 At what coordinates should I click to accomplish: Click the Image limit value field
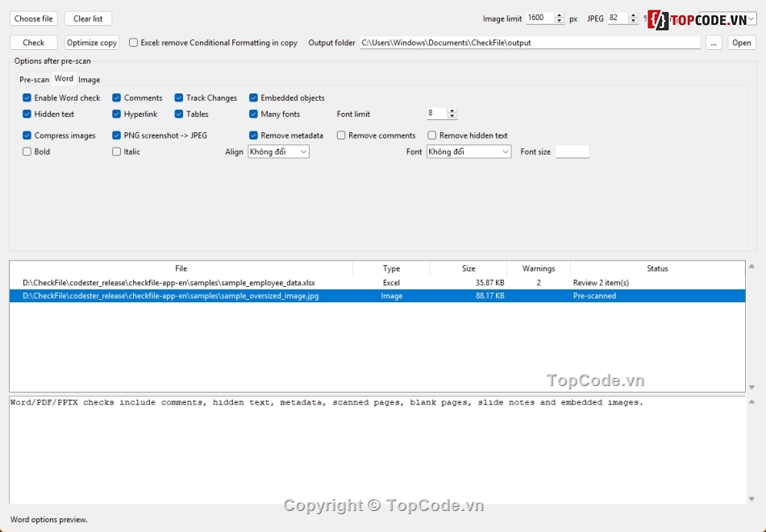[x=539, y=18]
